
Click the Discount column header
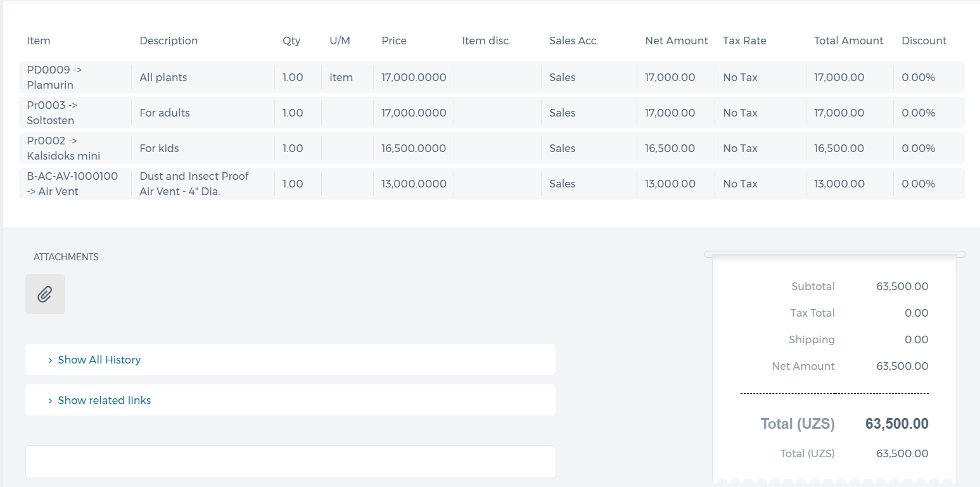[x=924, y=41]
